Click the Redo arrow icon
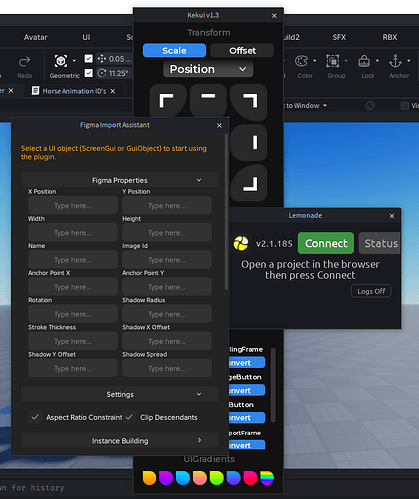 24,61
